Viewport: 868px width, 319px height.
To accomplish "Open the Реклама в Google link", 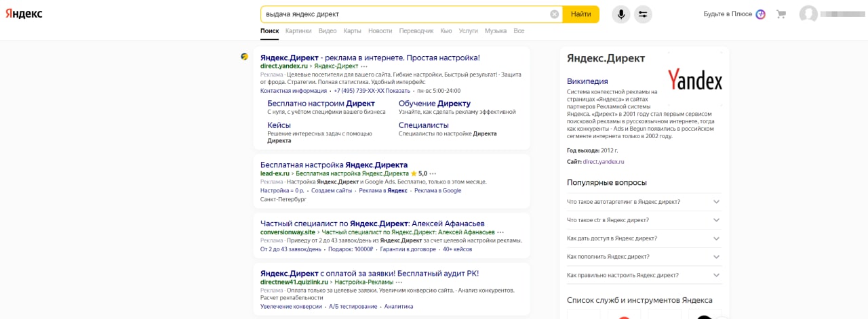I will click(x=438, y=191).
